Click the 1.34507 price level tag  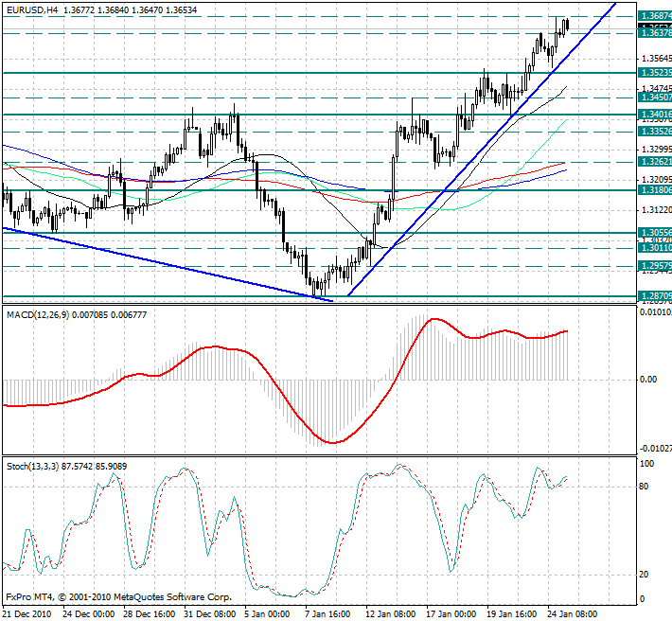[x=655, y=98]
